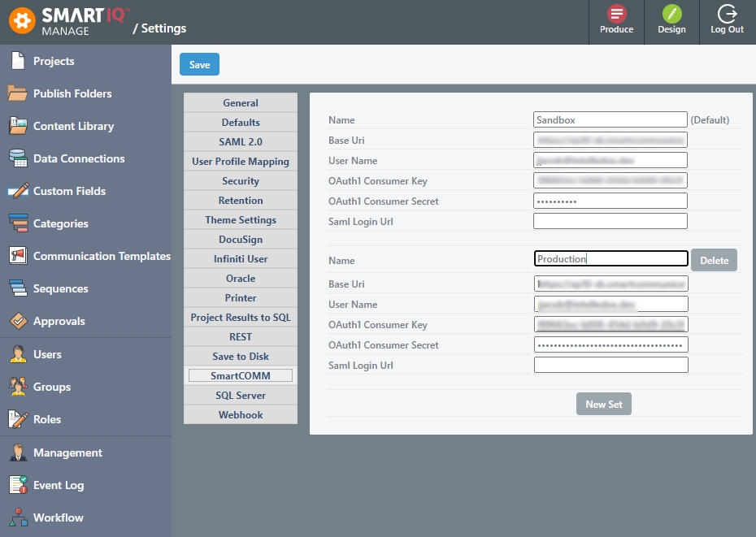The image size is (756, 537).
Task: Switch to the General settings tab
Action: point(241,102)
